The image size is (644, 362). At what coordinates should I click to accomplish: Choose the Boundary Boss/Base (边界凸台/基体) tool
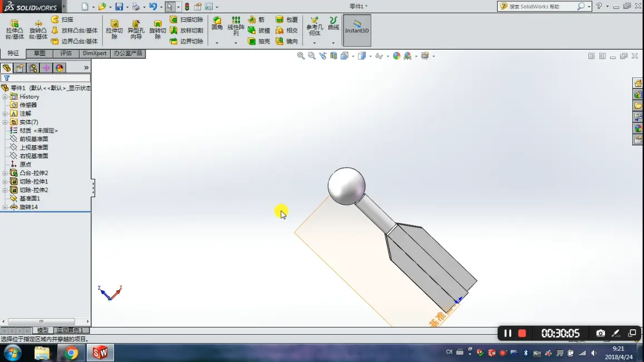pyautogui.click(x=75, y=41)
